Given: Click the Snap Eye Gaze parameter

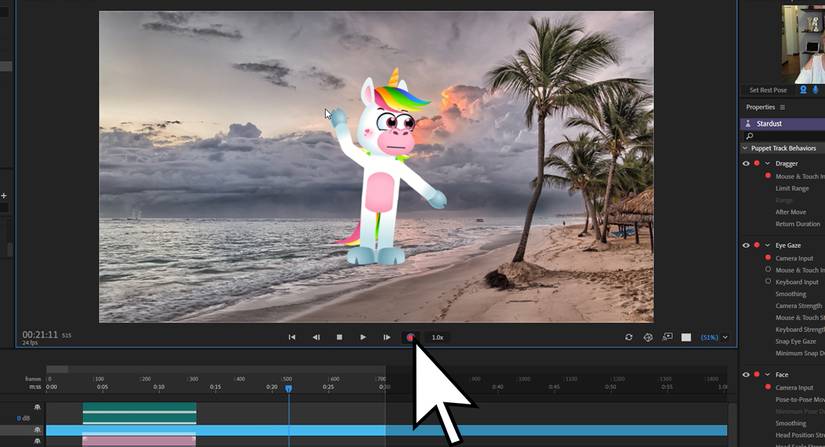Looking at the screenshot, I should (796, 341).
